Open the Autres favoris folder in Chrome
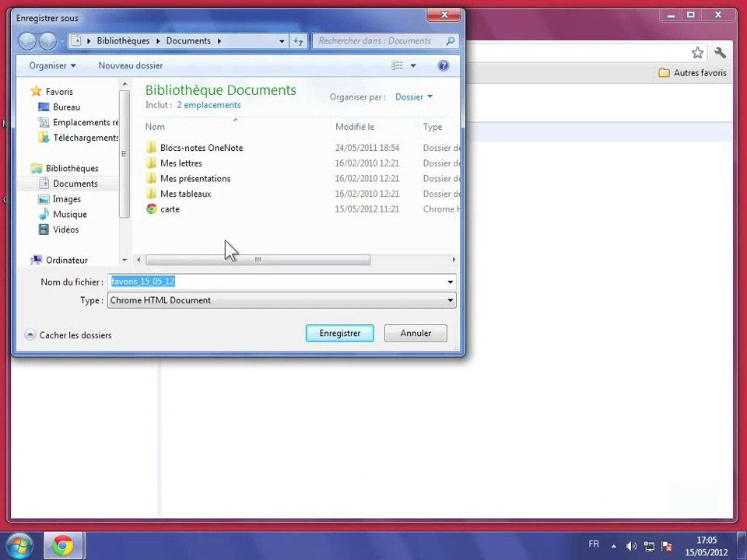Screen dimensions: 747x560 click(x=693, y=73)
